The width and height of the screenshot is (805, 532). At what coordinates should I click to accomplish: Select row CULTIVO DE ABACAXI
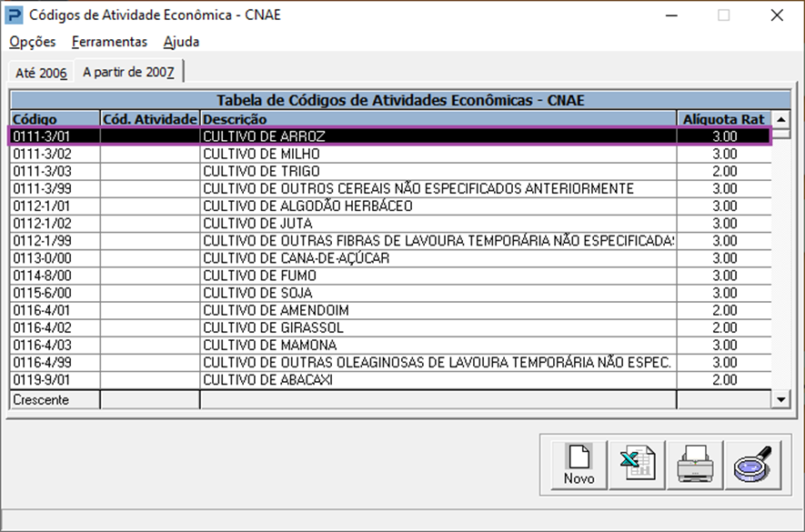390,380
